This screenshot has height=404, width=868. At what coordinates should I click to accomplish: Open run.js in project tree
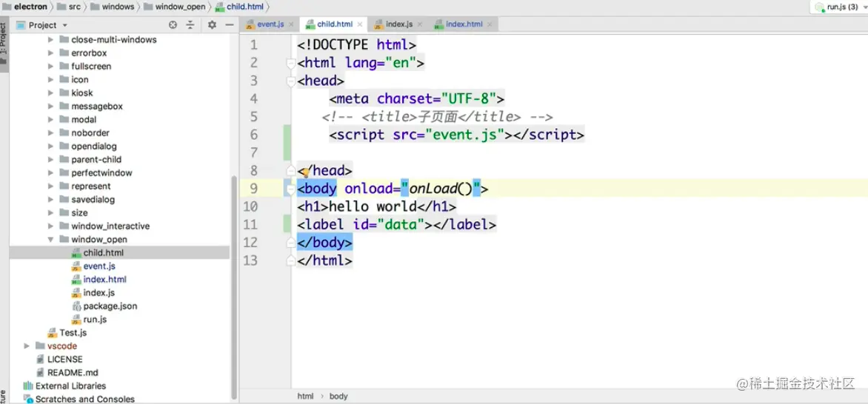[x=95, y=320]
